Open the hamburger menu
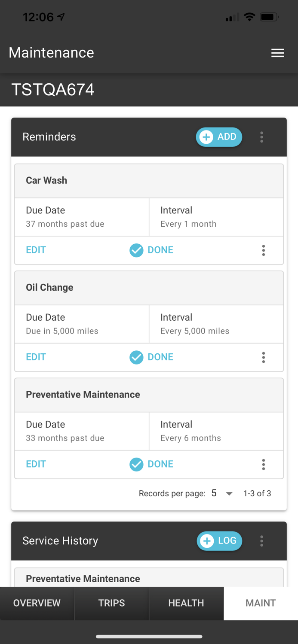 tap(277, 53)
